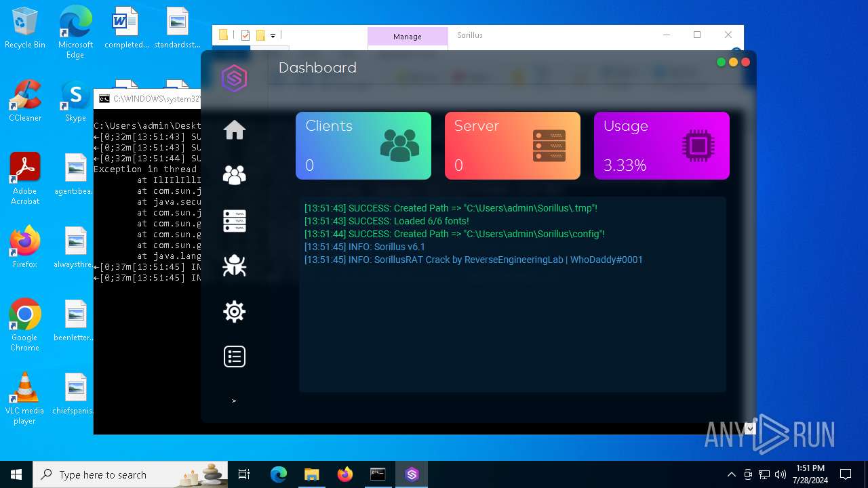
Task: Open Google Chrome desktop shortcut
Action: [x=25, y=325]
